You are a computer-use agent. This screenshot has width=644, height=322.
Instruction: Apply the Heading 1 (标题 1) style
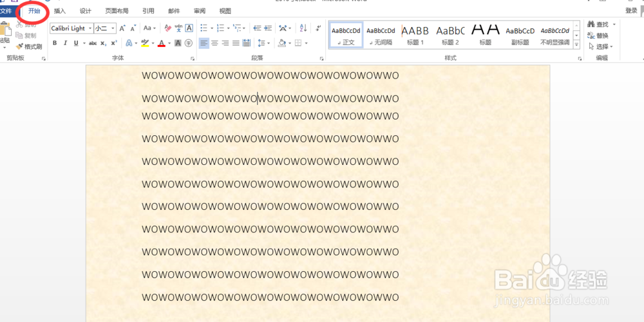415,35
